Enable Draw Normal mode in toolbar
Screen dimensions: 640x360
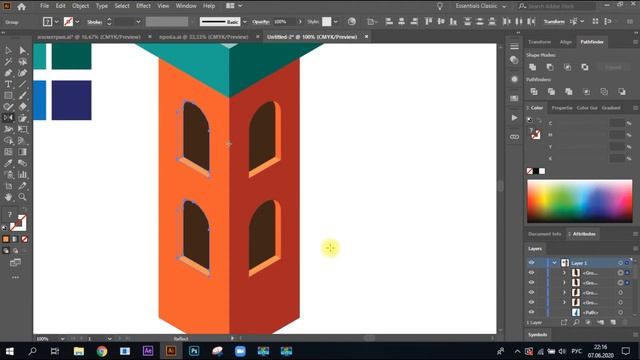(6, 251)
